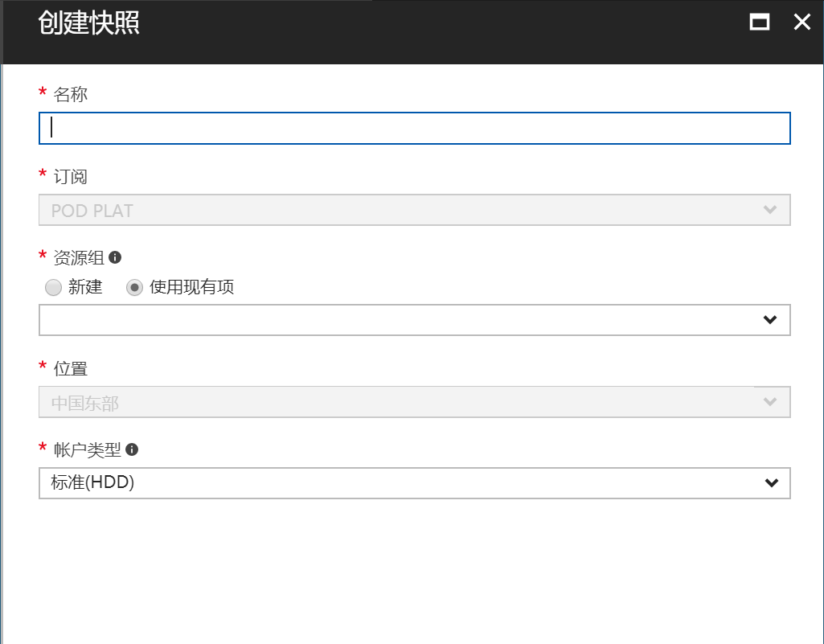Click the chevron arrow on POD PLAT field

pyautogui.click(x=770, y=210)
